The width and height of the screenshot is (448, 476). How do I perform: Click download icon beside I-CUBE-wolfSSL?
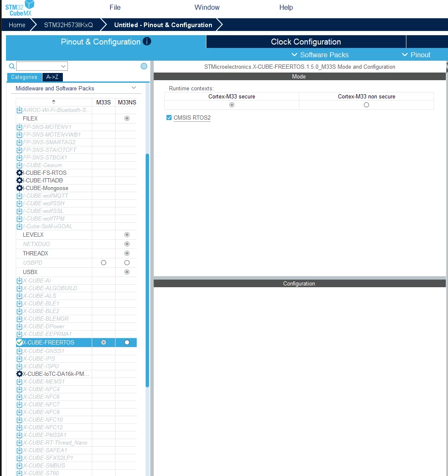tap(20, 211)
